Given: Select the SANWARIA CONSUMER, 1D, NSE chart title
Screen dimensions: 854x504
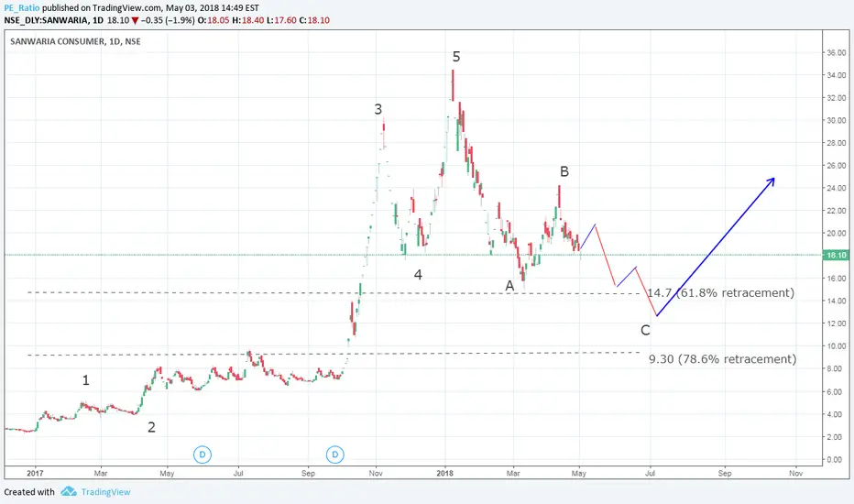Looking at the screenshot, I should (75, 41).
